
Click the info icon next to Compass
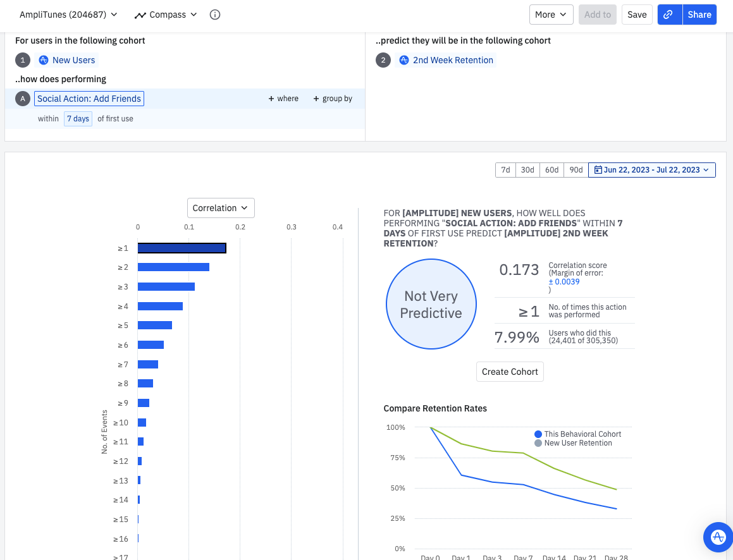tap(215, 15)
